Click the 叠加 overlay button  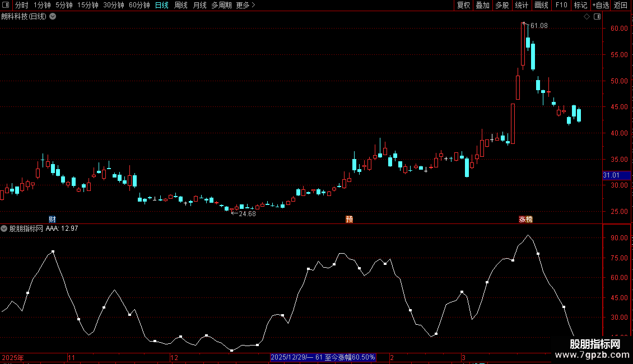[482, 5]
